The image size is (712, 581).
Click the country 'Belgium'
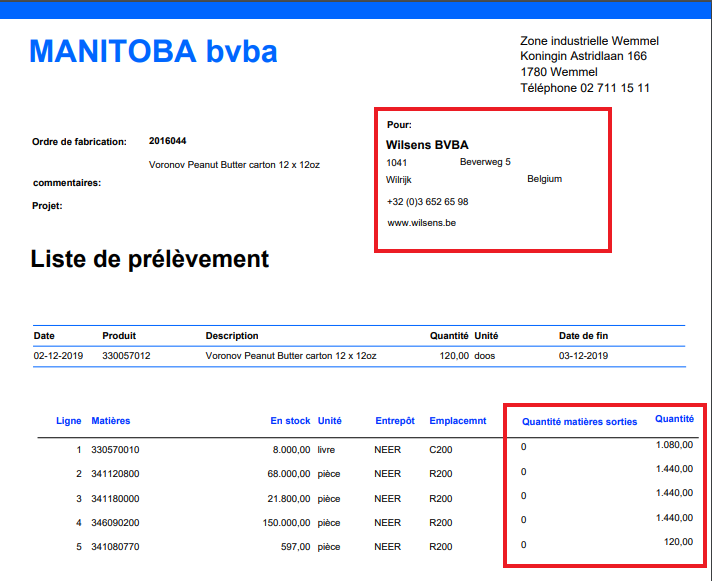click(x=544, y=179)
